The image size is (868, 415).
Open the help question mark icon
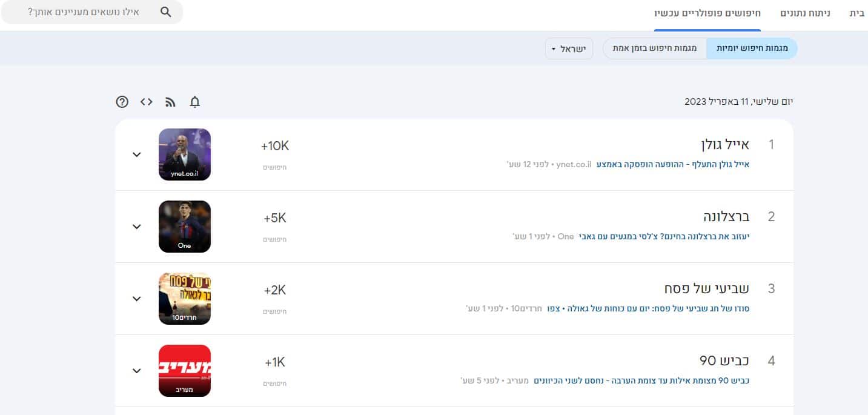[x=122, y=102]
